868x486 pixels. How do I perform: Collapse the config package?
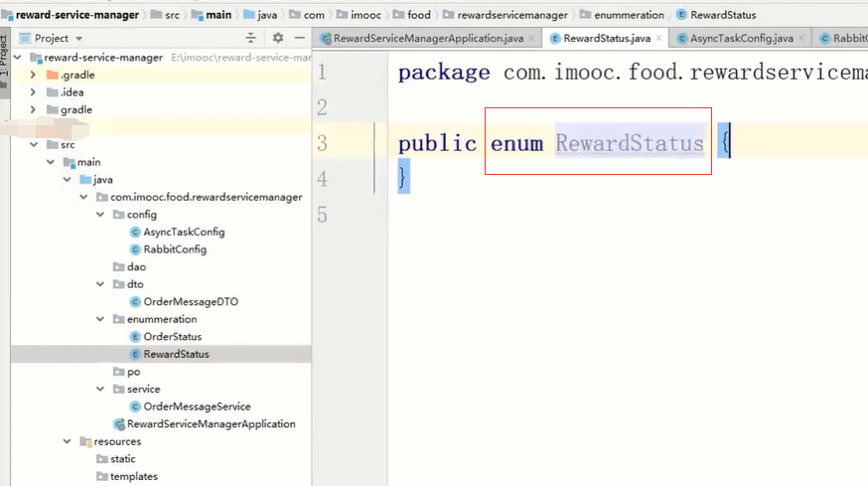(x=100, y=215)
